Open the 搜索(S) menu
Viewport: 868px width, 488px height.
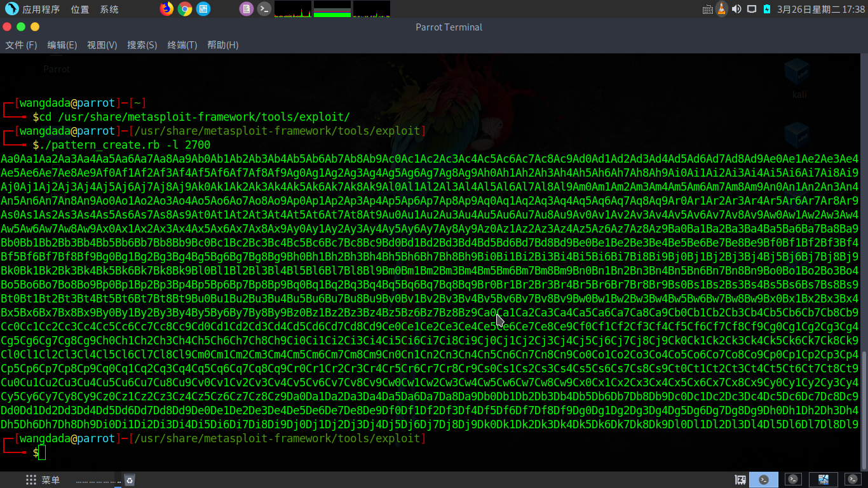click(x=142, y=45)
